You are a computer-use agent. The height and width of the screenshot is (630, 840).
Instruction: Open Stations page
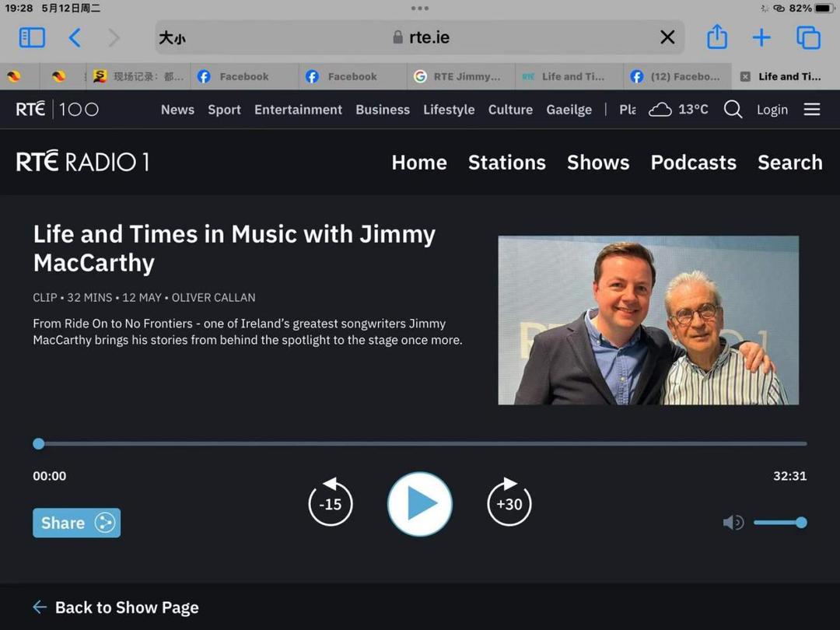507,163
